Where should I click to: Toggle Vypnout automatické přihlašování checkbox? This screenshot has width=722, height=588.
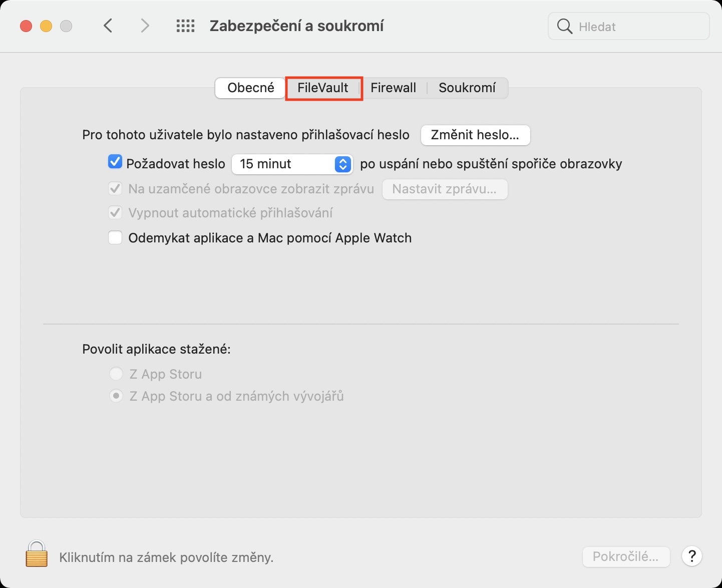(115, 213)
